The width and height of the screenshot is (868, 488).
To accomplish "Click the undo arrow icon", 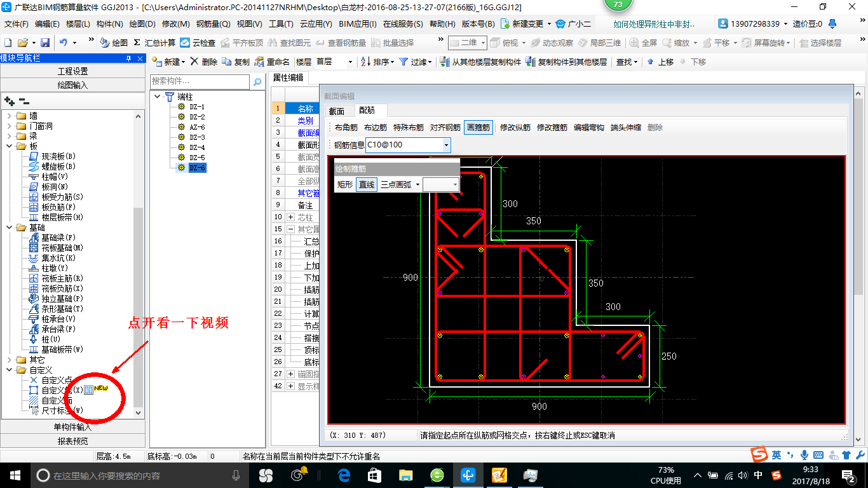I will click(x=64, y=43).
